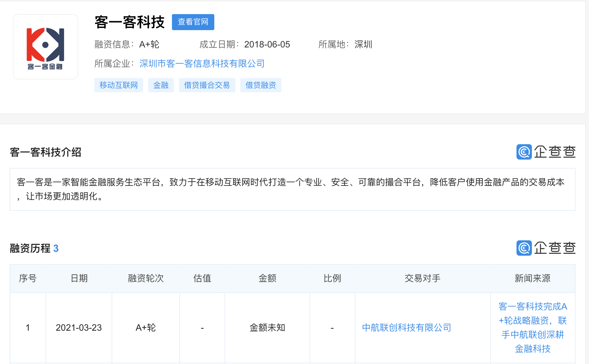Click the 企查查 logo beside 融资历程
This screenshot has width=589, height=364.
pyautogui.click(x=546, y=248)
